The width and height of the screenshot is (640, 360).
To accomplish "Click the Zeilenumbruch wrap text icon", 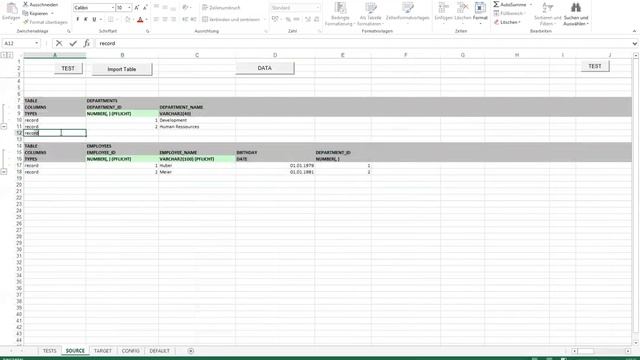I will point(205,8).
